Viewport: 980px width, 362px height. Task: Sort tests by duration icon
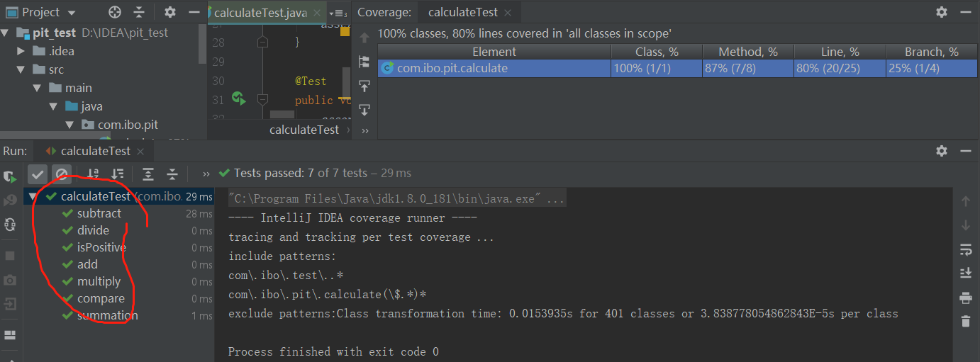point(117,174)
